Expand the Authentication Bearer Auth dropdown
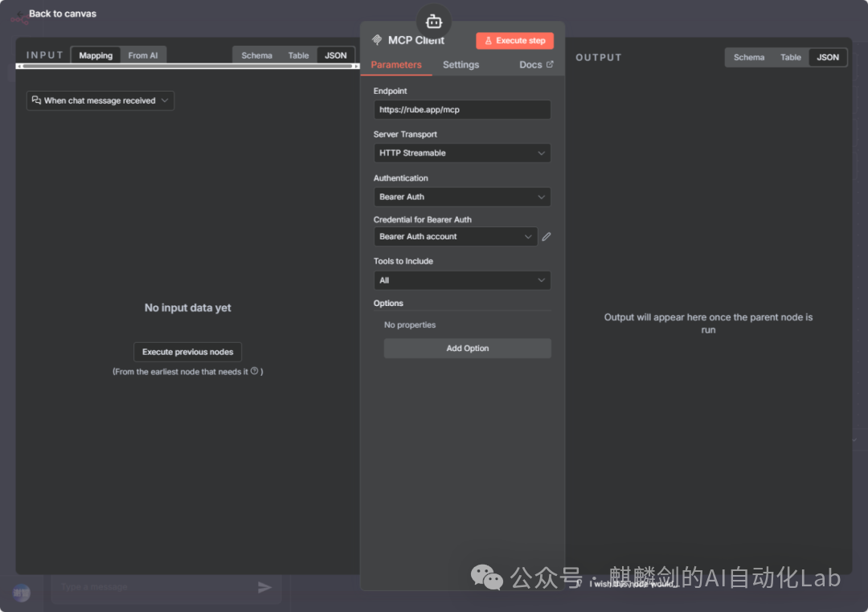The width and height of the screenshot is (868, 612). [462, 197]
